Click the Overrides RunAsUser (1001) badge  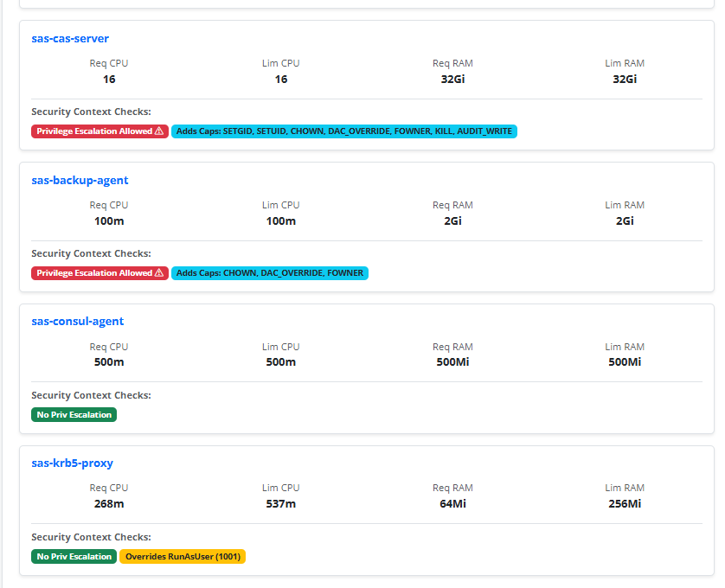click(x=183, y=557)
